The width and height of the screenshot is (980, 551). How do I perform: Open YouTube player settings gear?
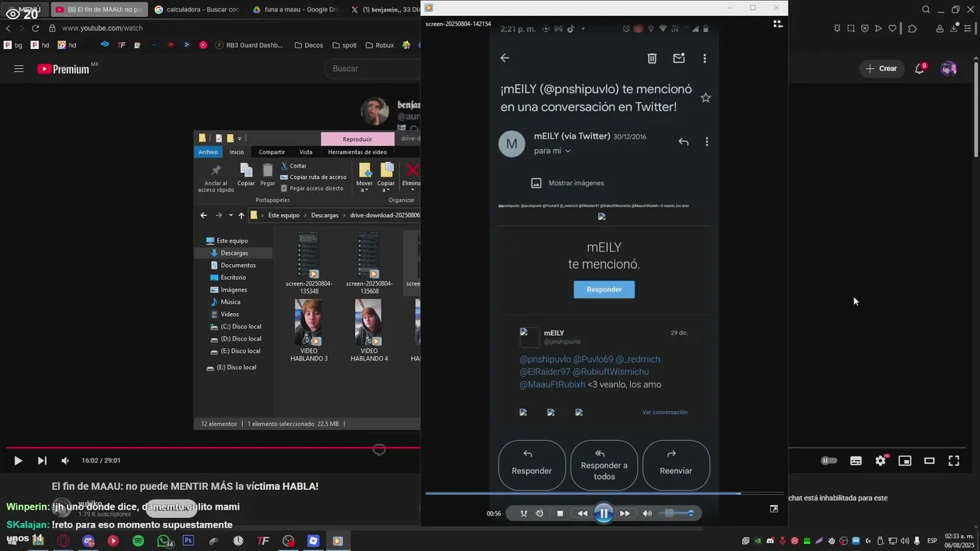pyautogui.click(x=880, y=461)
